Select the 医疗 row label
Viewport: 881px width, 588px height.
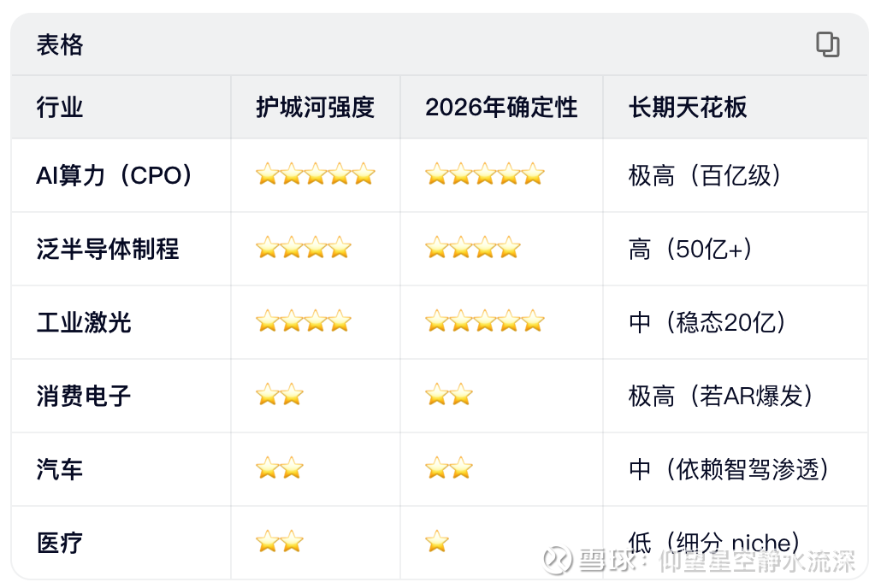tap(60, 544)
